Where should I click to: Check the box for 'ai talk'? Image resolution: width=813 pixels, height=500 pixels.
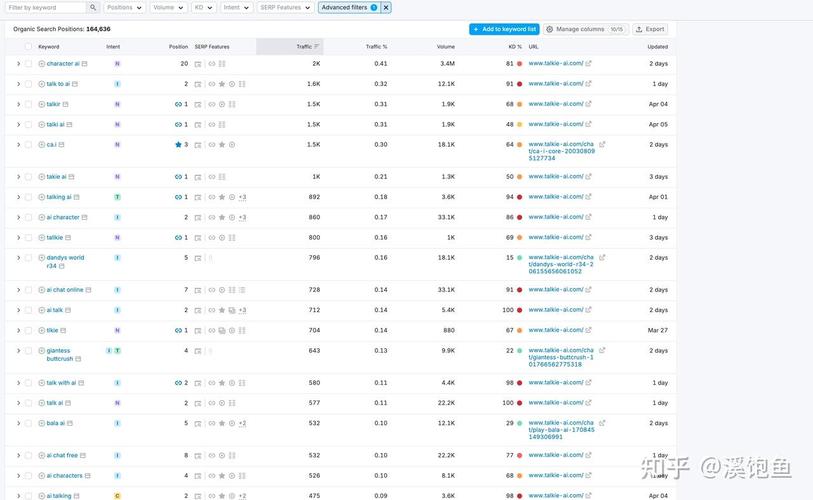pos(29,310)
